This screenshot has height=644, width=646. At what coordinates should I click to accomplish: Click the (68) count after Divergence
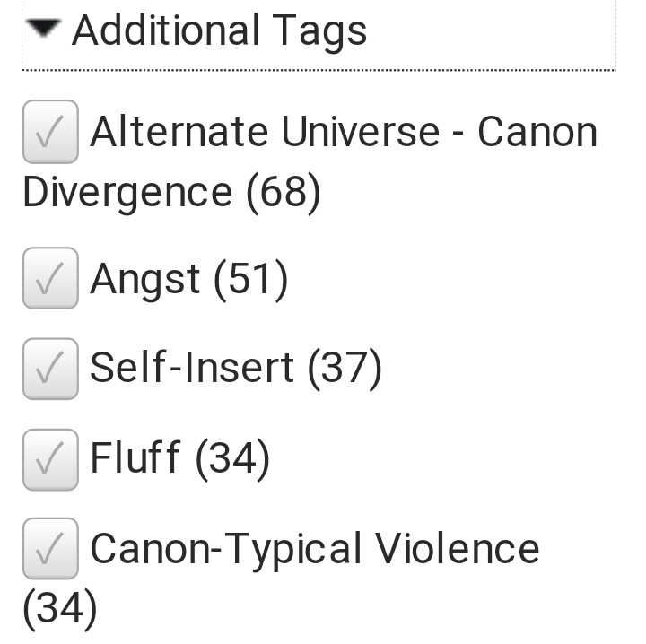pyautogui.click(x=283, y=192)
